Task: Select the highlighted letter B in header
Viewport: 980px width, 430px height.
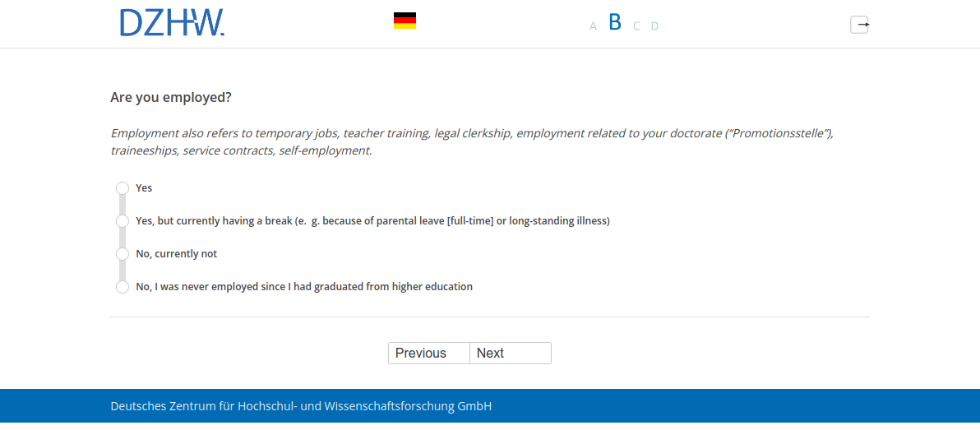Action: tap(615, 23)
